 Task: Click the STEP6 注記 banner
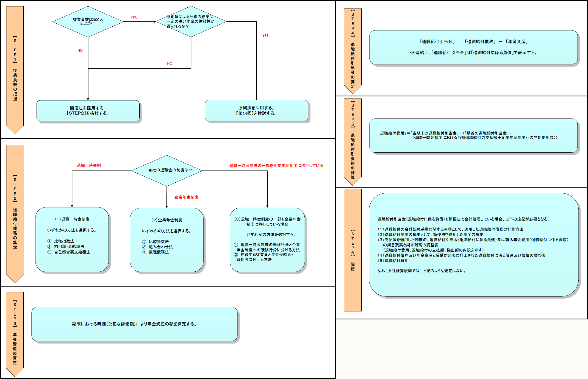(353, 250)
